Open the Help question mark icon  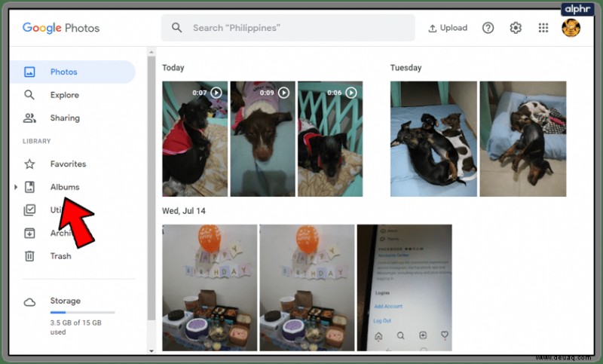pos(488,28)
